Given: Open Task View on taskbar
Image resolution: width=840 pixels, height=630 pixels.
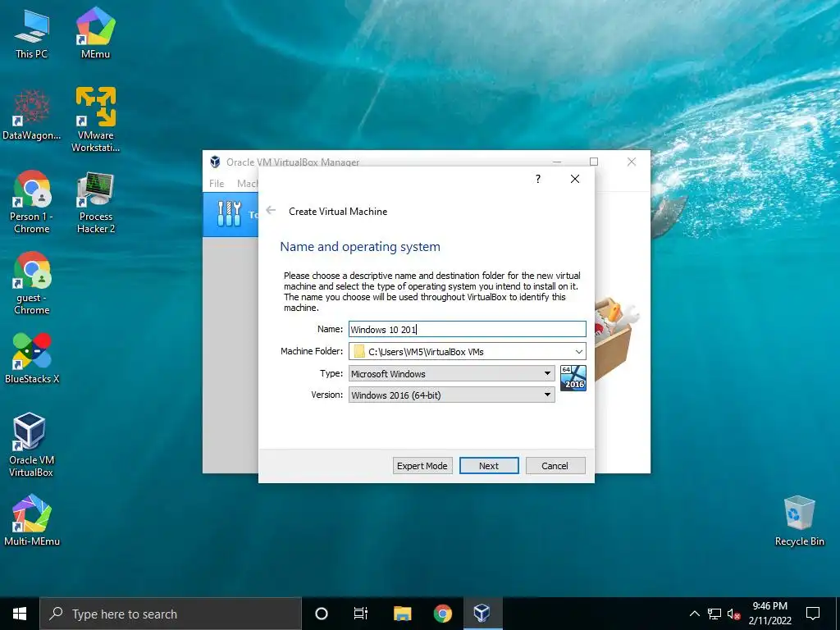Looking at the screenshot, I should tap(361, 614).
